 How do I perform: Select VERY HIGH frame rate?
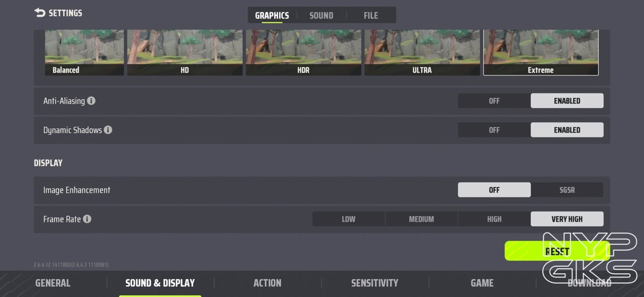(567, 219)
